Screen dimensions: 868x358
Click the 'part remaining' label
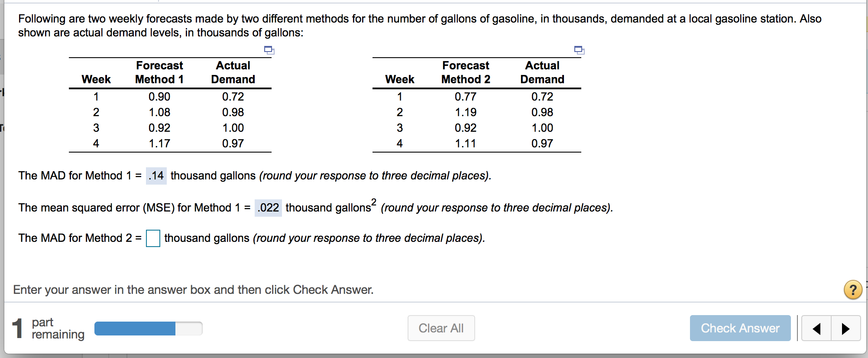(58, 328)
